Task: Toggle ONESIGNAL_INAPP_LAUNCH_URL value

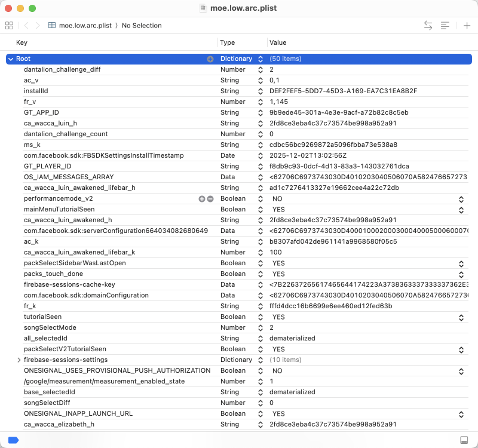Action: [x=461, y=413]
